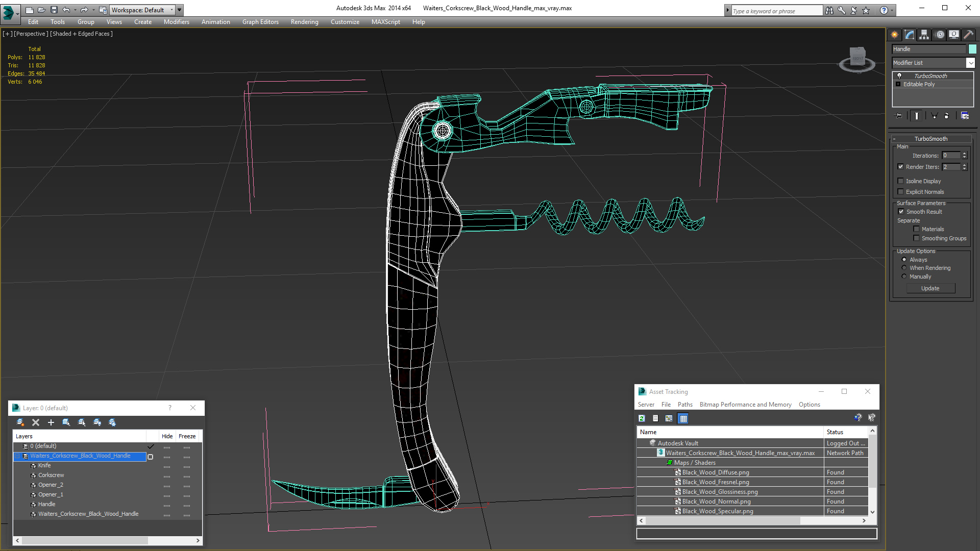Collapse the Waiters_Corkscrew_Black_Wood_Handle layer tree

[17, 456]
